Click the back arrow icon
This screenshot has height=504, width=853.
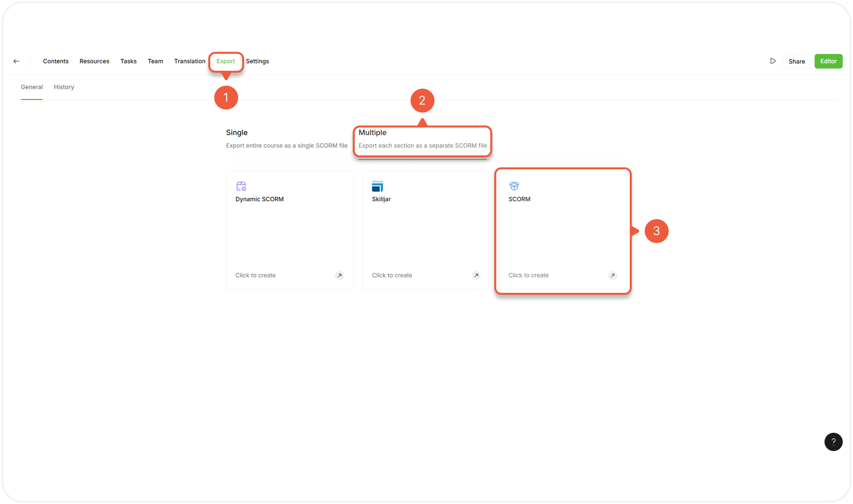click(x=16, y=61)
